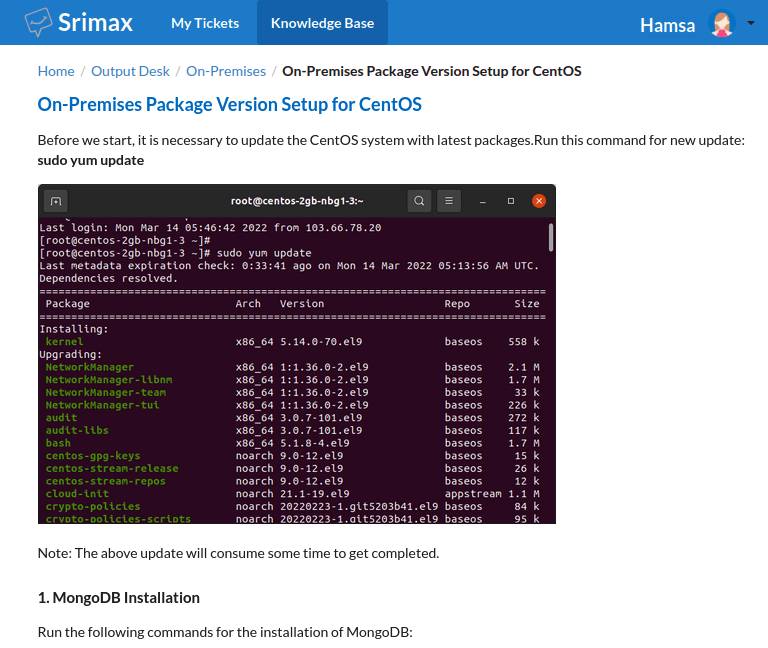Click the '1. MongoDB Installation' heading
Image resolution: width=768 pixels, height=648 pixels.
(x=119, y=598)
